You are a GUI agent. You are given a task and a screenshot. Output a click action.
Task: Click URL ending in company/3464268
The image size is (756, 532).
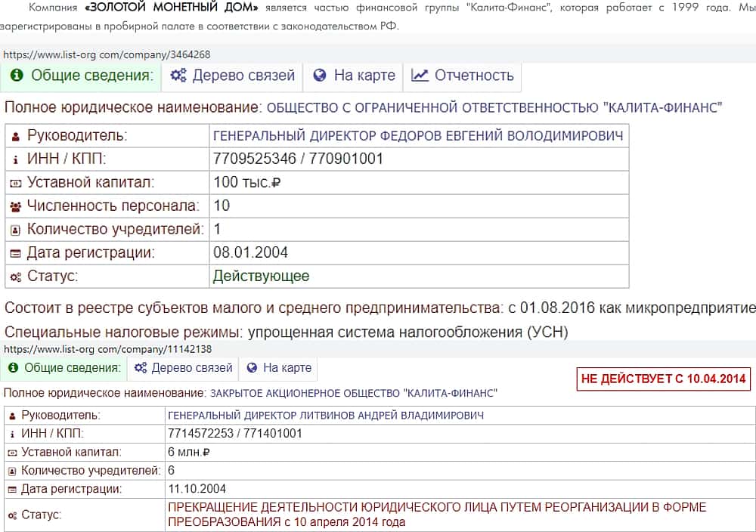click(107, 54)
